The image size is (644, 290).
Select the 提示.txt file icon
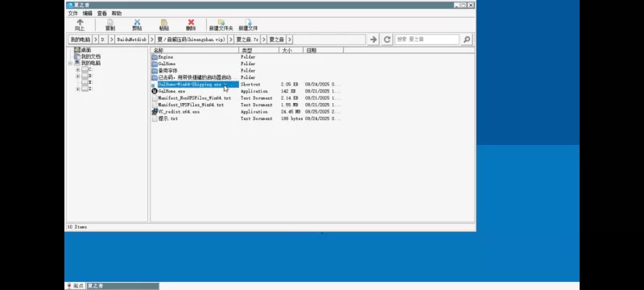[155, 118]
